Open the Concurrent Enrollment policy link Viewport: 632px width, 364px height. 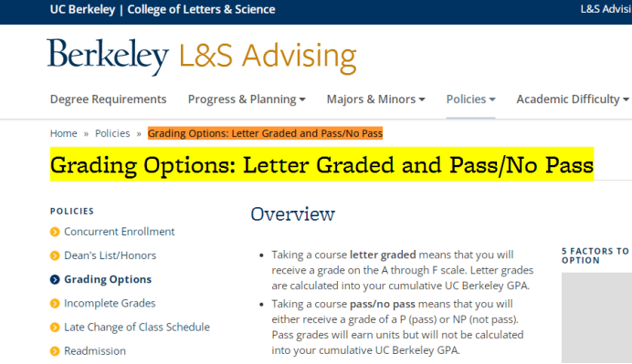[120, 232]
